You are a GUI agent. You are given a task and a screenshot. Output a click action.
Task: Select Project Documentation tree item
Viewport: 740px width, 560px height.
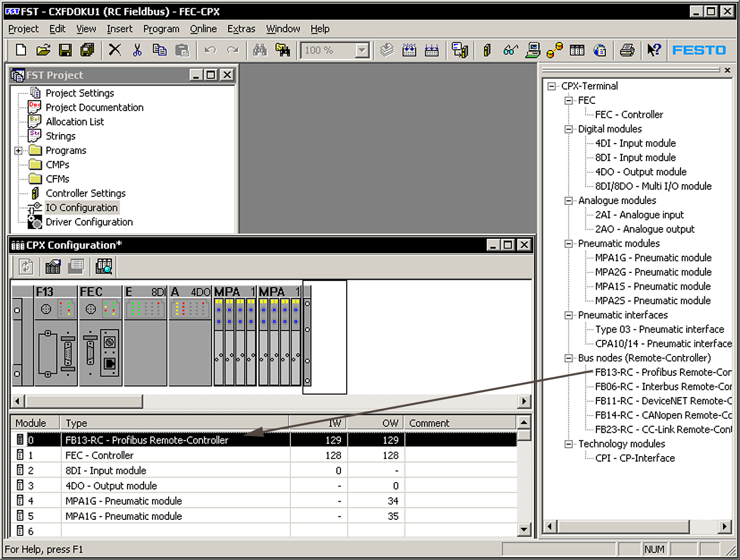pos(95,108)
